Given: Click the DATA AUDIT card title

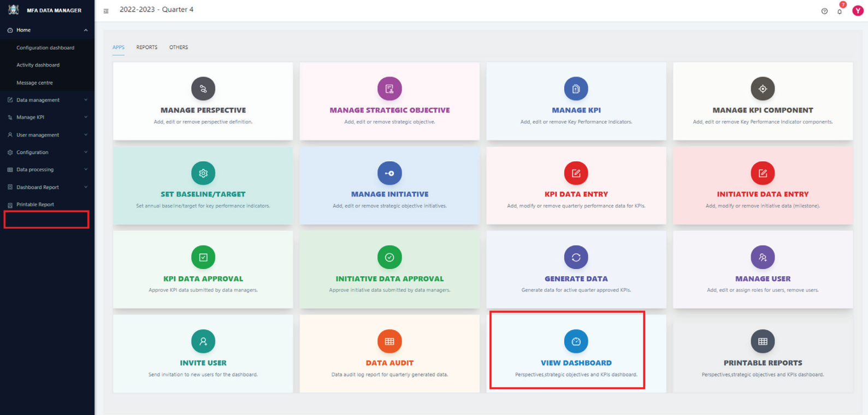Looking at the screenshot, I should (x=389, y=363).
